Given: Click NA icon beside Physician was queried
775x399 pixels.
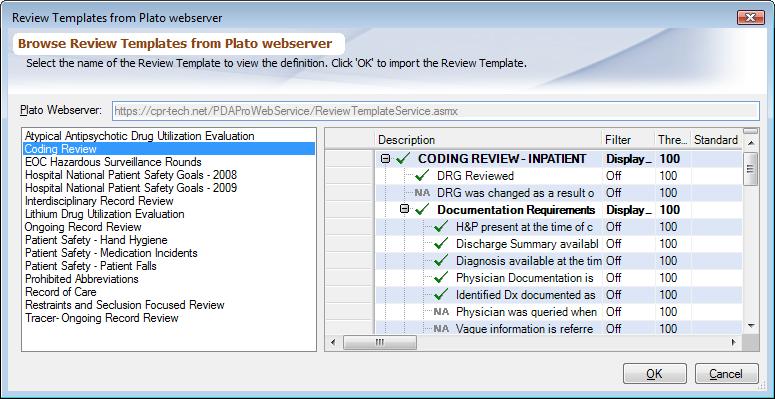Looking at the screenshot, I should [441, 312].
